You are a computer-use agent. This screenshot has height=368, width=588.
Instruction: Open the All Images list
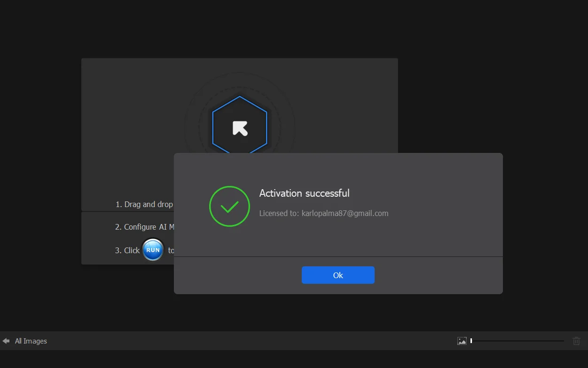pos(31,341)
